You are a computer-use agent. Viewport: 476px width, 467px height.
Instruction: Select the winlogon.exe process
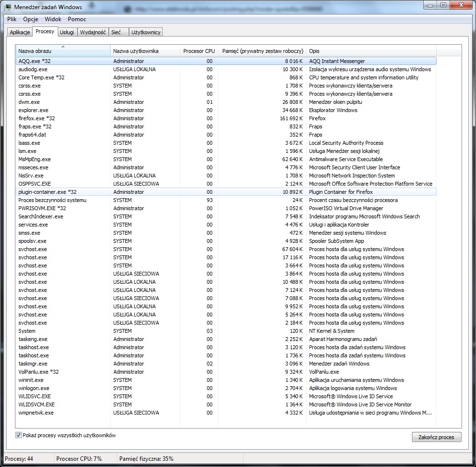point(226,389)
